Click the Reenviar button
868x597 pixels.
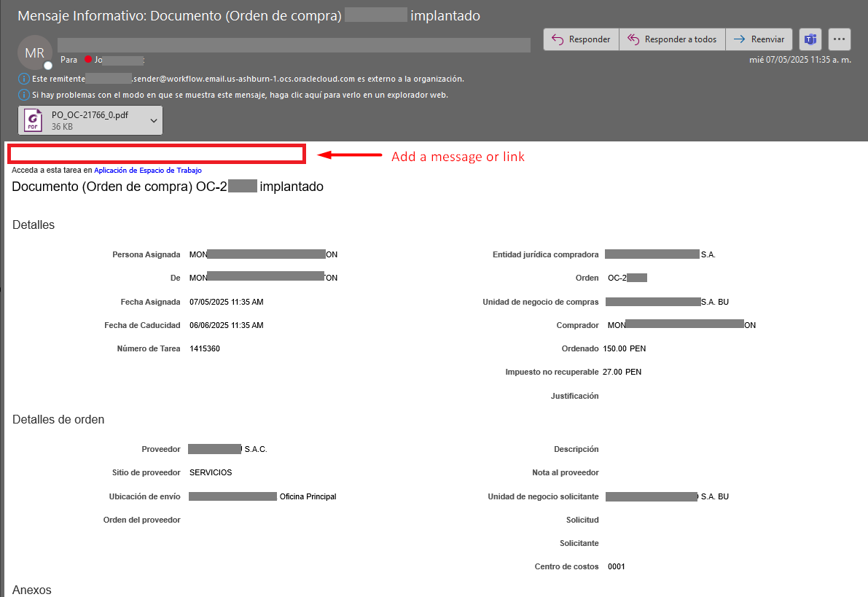759,39
